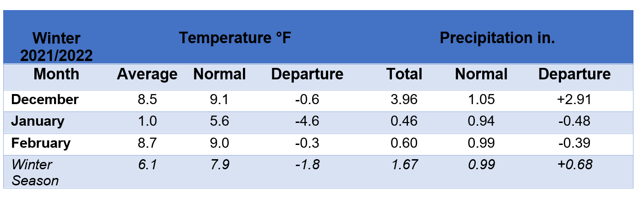Click January normal temperature value 5.6

[x=220, y=121]
